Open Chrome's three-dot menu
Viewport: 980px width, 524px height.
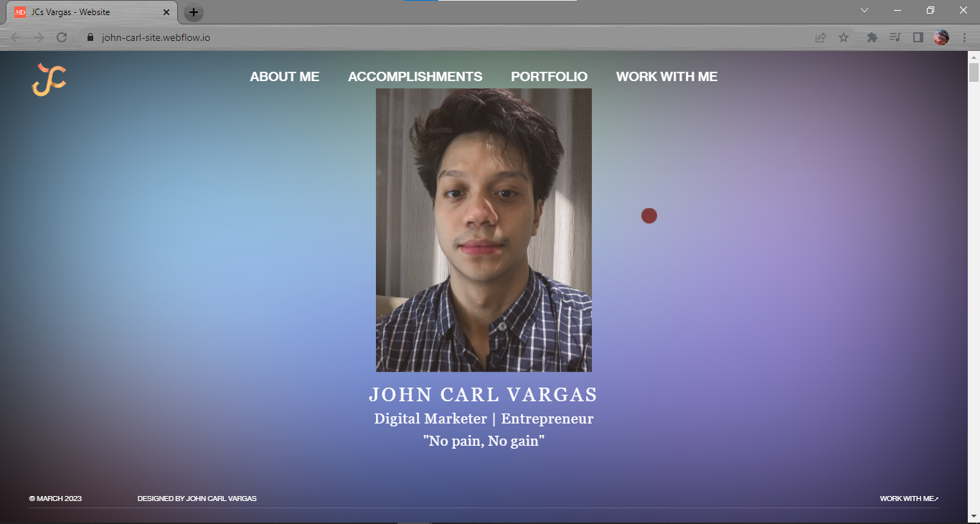[x=964, y=37]
